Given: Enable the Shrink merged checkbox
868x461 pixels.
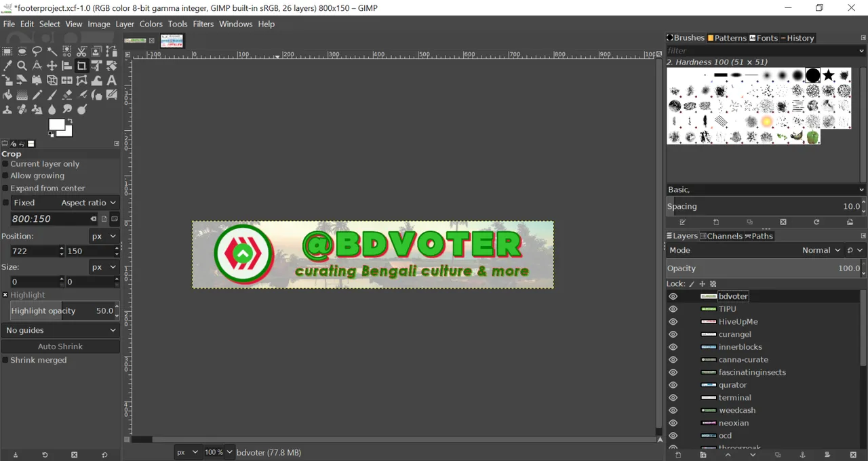Looking at the screenshot, I should [x=5, y=360].
